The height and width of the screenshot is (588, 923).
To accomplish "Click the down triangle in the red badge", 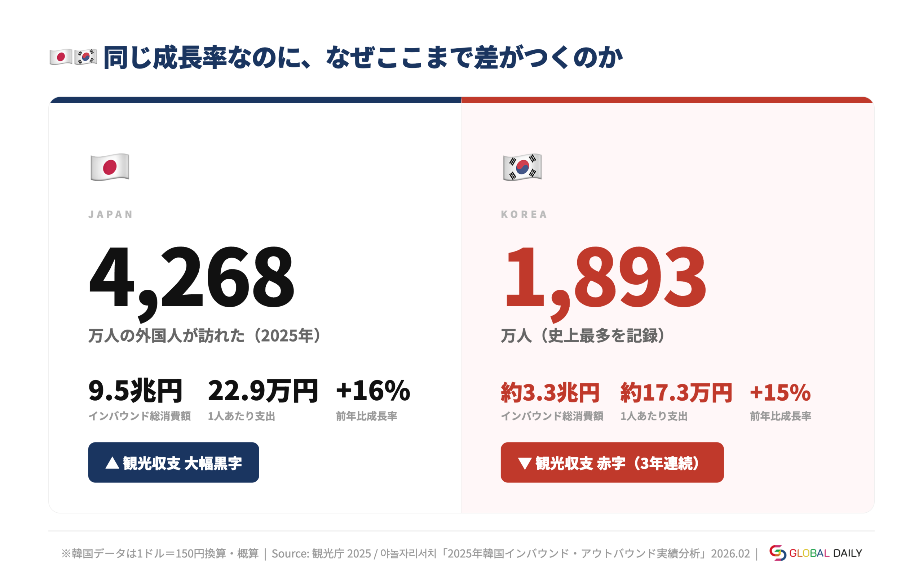I will coord(524,463).
